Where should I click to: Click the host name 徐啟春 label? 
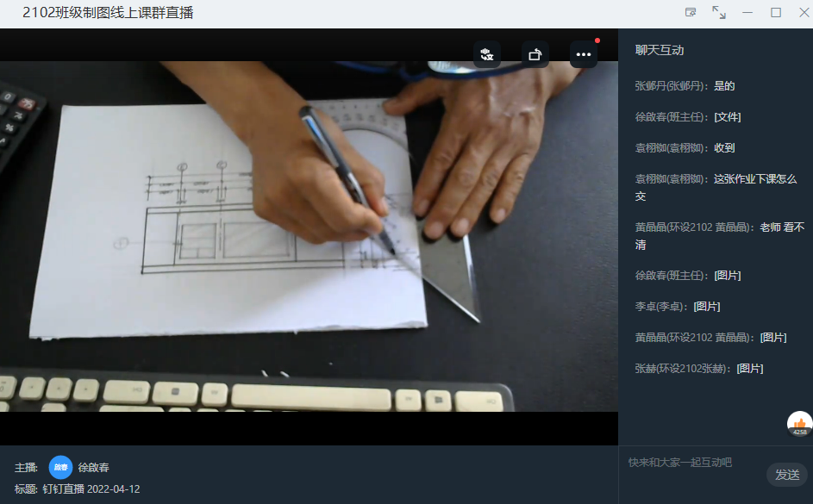[x=94, y=468]
